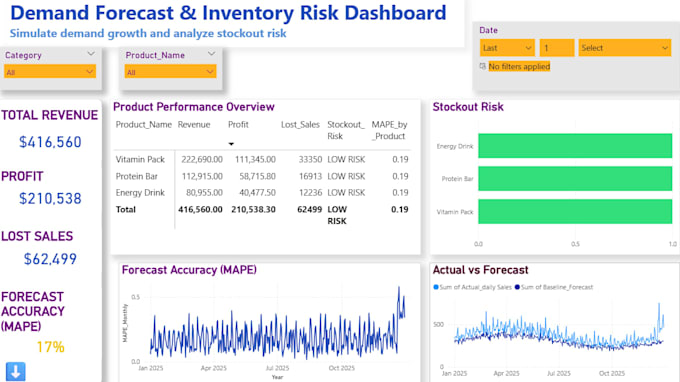Select the Protein Bar table row name
This screenshot has height=382, width=680.
coord(137,176)
